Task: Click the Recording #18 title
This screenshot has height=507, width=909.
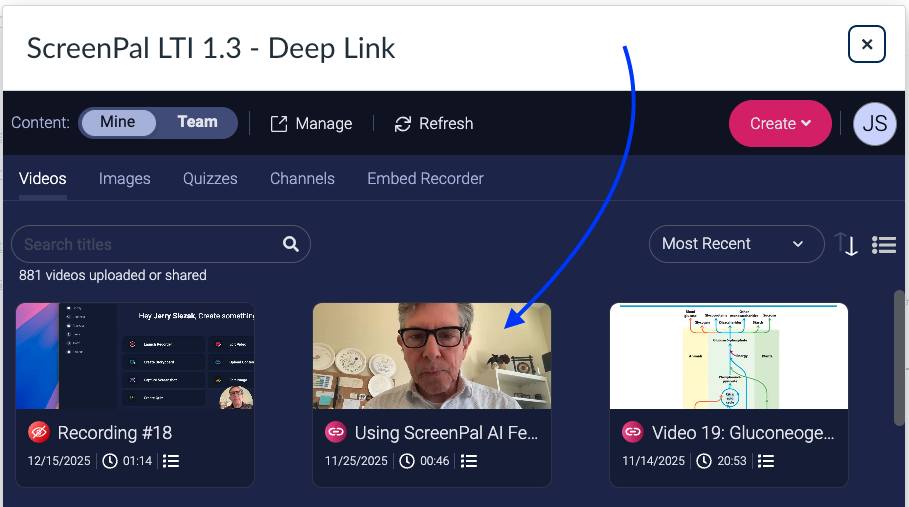Action: pyautogui.click(x=115, y=433)
